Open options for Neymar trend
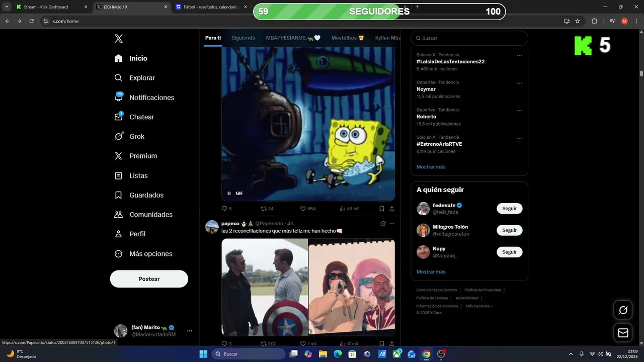Image resolution: width=644 pixels, height=362 pixels. (x=519, y=83)
